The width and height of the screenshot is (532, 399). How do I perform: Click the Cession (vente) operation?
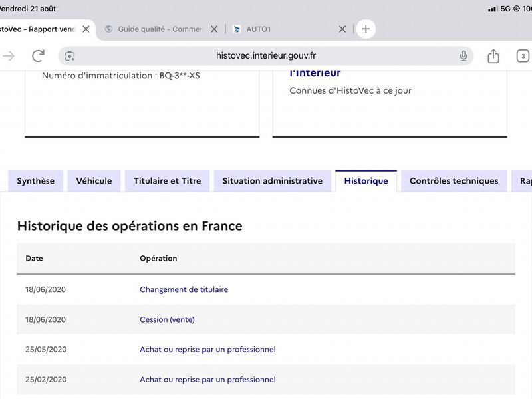click(x=168, y=320)
